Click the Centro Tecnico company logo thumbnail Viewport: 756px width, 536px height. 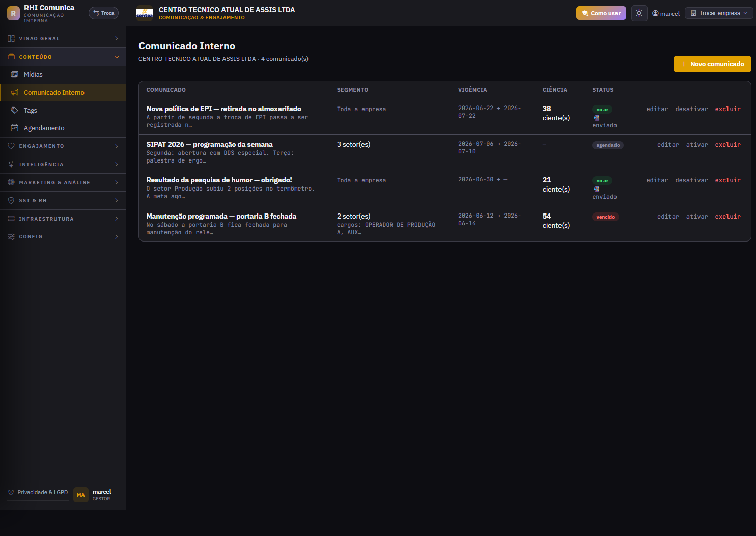tap(145, 13)
